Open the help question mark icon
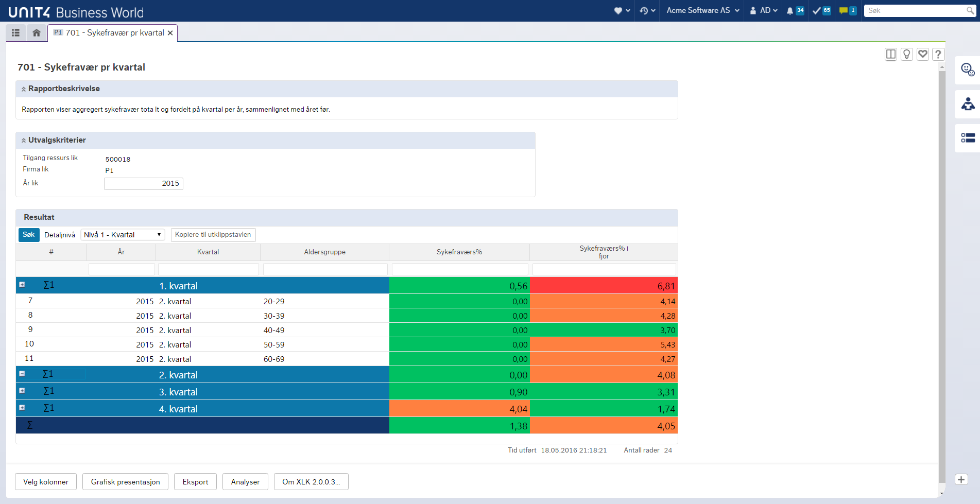 (938, 54)
